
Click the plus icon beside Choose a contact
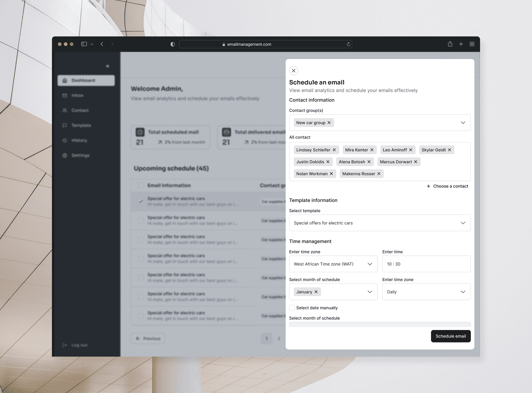[429, 186]
